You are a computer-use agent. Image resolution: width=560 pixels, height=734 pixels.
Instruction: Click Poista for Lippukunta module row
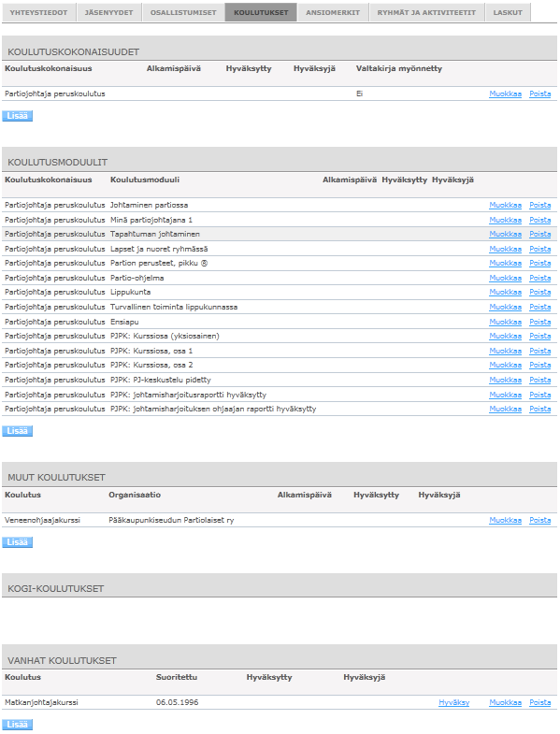(539, 292)
